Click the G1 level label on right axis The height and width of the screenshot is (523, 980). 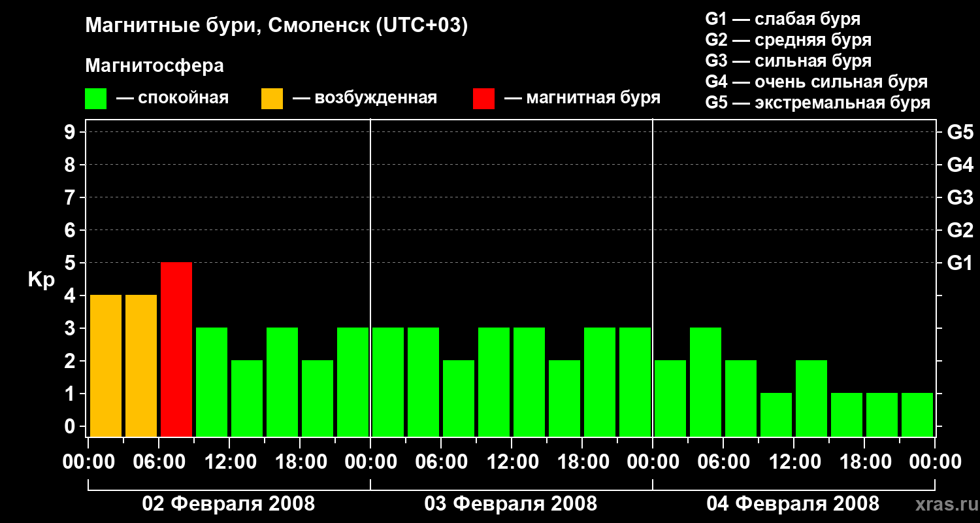(960, 263)
